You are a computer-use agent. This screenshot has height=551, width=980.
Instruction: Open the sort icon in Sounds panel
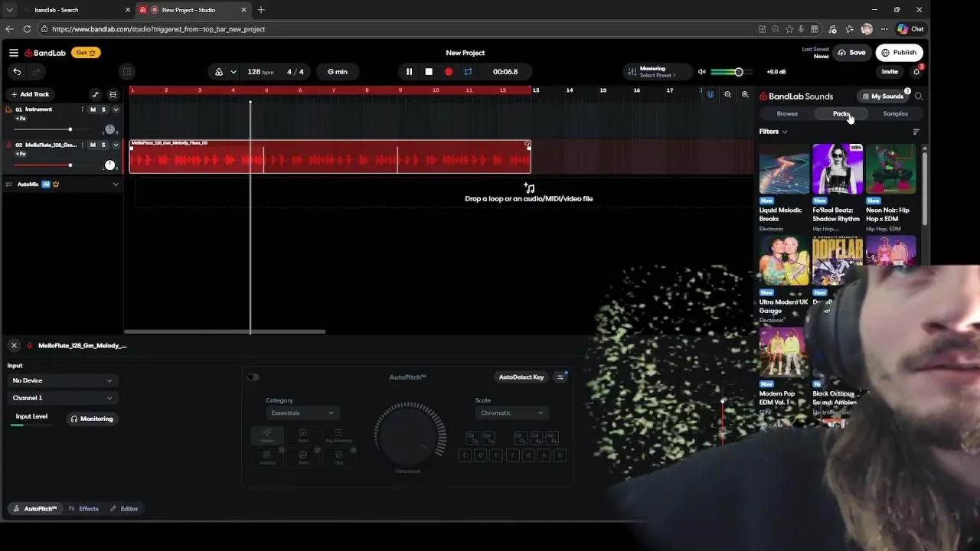[x=916, y=132]
